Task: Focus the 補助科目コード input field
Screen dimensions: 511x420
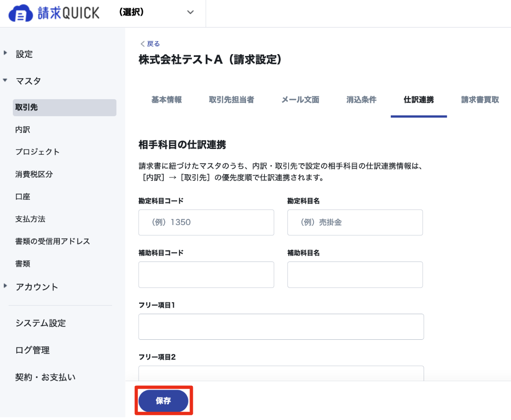Action: coord(206,274)
